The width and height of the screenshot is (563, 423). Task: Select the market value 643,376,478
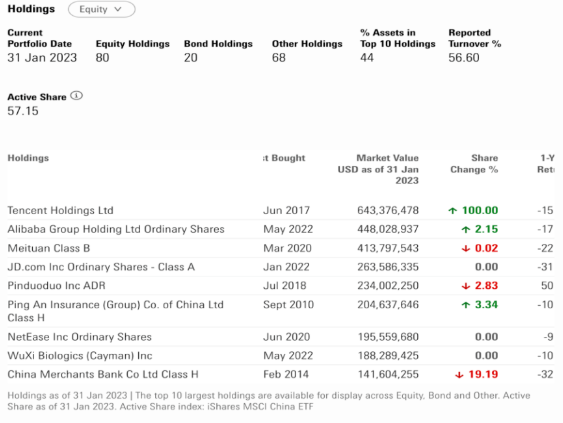coord(388,210)
